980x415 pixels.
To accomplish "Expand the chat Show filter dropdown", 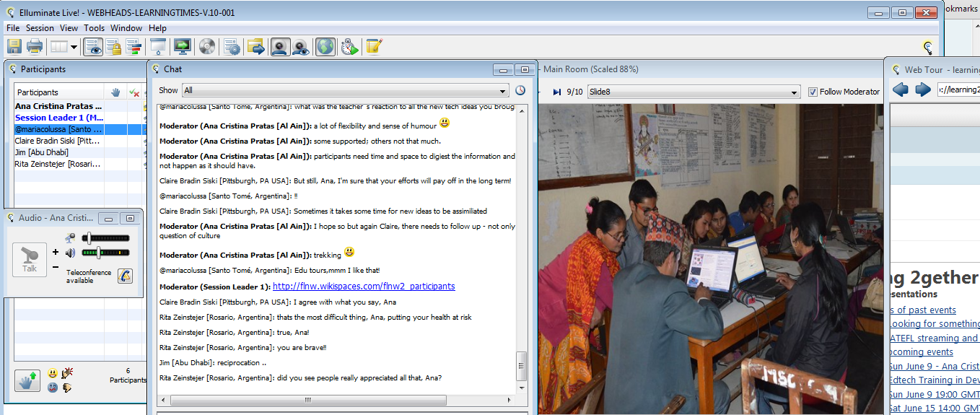I will point(503,91).
